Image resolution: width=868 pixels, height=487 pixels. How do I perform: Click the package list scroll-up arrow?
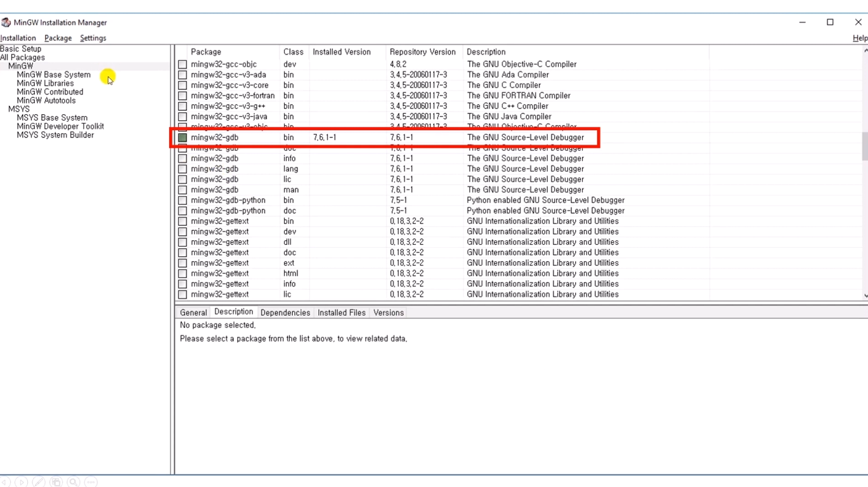(865, 50)
